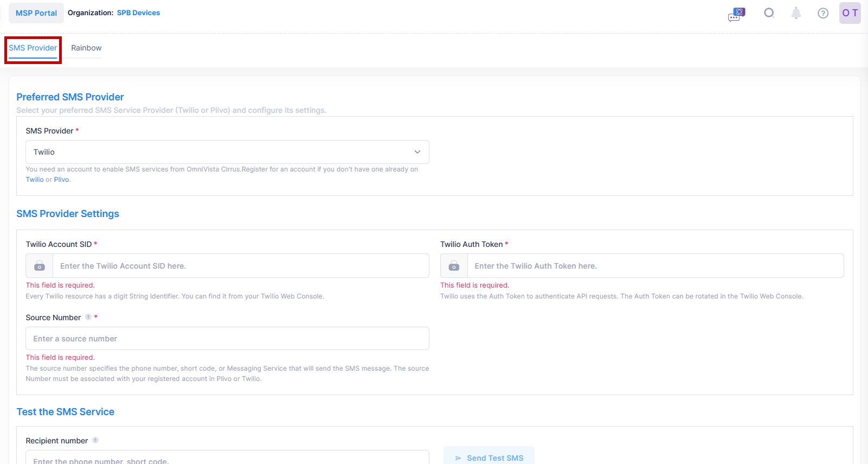Click the Recipient number info icon
Image resolution: width=868 pixels, height=464 pixels.
click(x=95, y=440)
